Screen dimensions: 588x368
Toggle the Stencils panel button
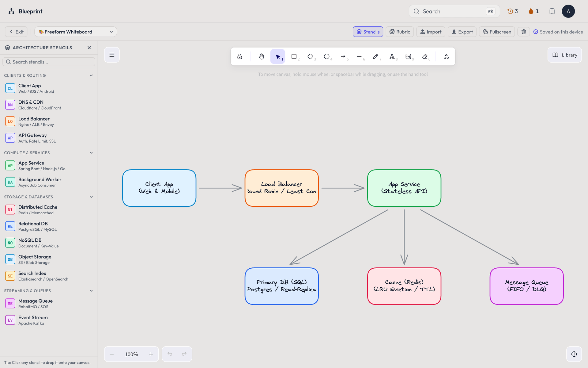pos(368,32)
